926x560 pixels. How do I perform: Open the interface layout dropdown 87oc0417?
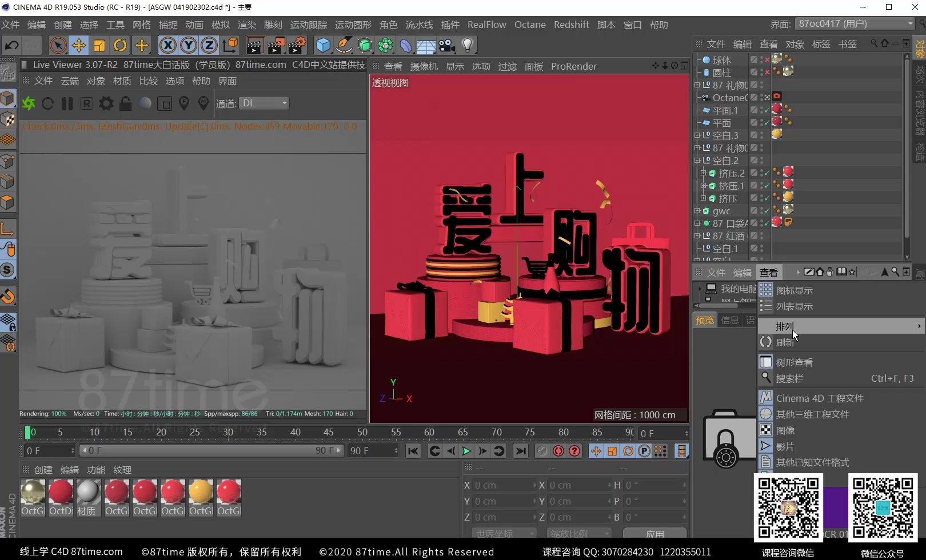tap(855, 24)
